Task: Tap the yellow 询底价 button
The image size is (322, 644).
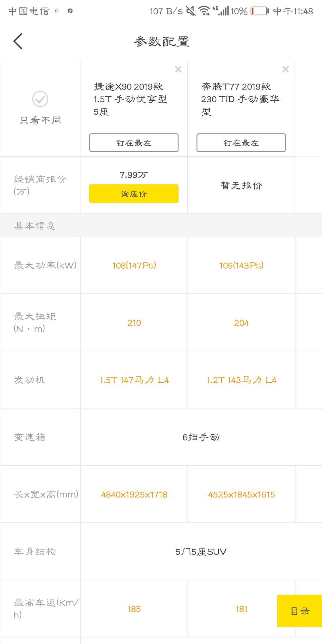Action: [x=134, y=194]
